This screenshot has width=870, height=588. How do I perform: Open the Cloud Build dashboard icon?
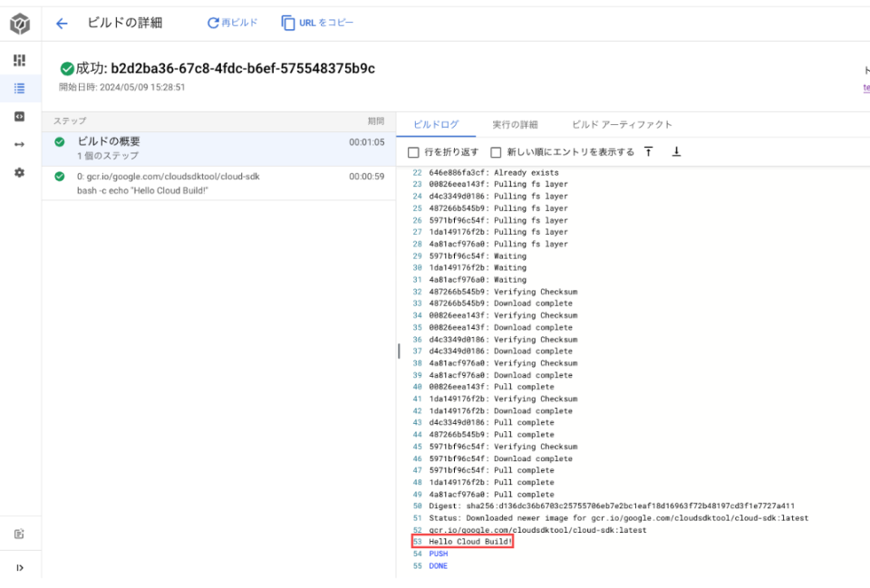pos(20,60)
